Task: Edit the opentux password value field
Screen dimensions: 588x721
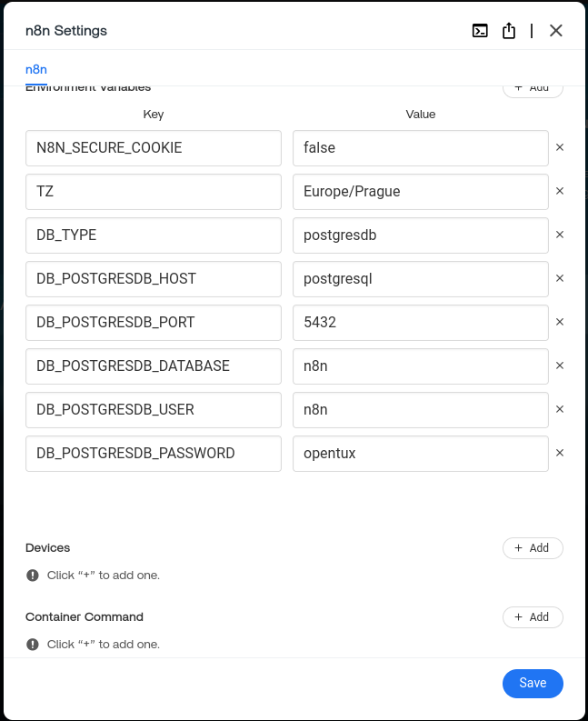Action: [x=421, y=454]
